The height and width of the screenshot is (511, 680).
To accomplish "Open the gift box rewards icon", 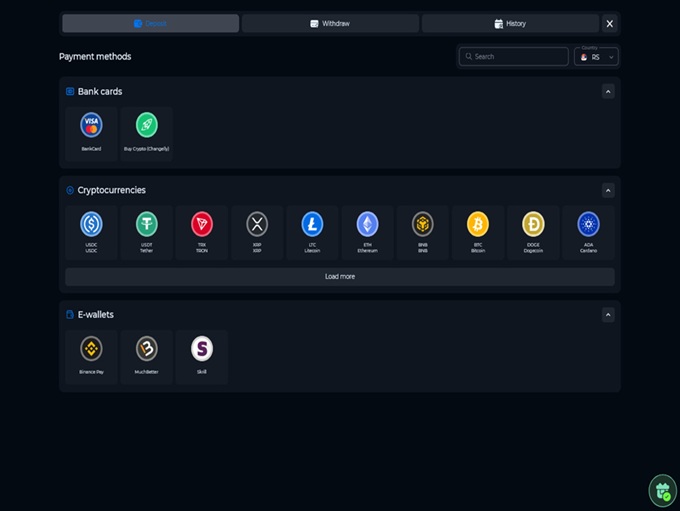I will pos(661,491).
